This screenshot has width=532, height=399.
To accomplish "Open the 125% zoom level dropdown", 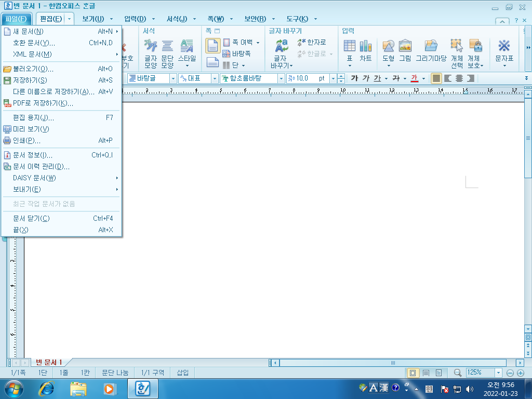I will click(498, 373).
